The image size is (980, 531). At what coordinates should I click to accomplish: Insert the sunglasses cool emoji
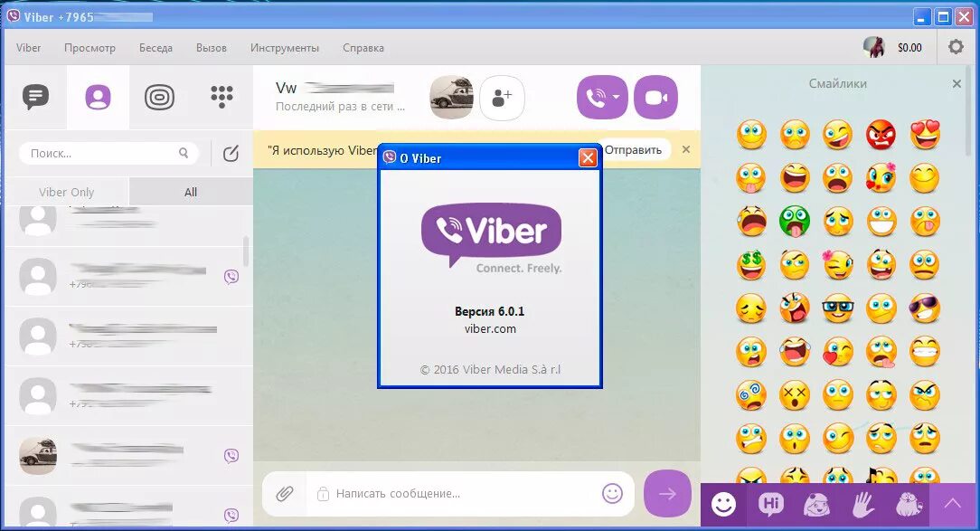pyautogui.click(x=925, y=308)
